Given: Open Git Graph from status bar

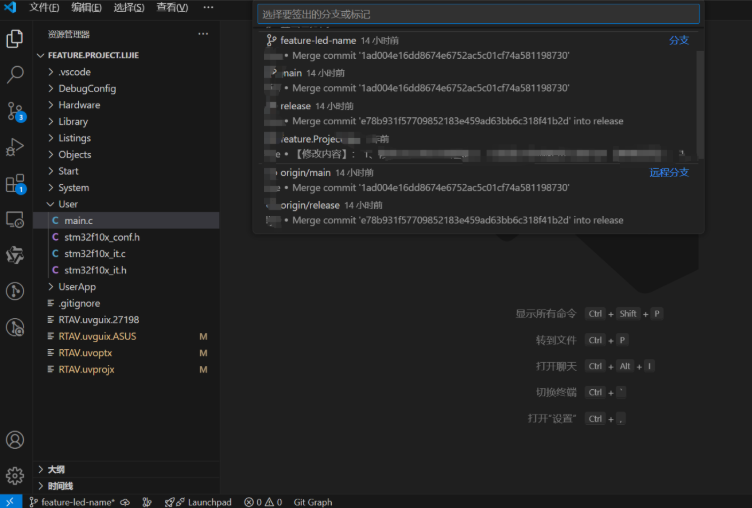Looking at the screenshot, I should [313, 502].
